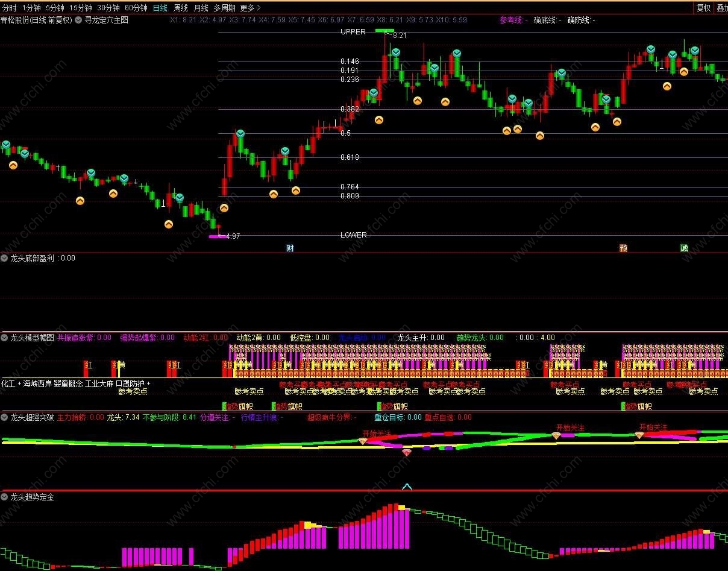This screenshot has height=571, width=728.
Task: Click the 0.618 Fibonacci level label
Action: point(350,157)
